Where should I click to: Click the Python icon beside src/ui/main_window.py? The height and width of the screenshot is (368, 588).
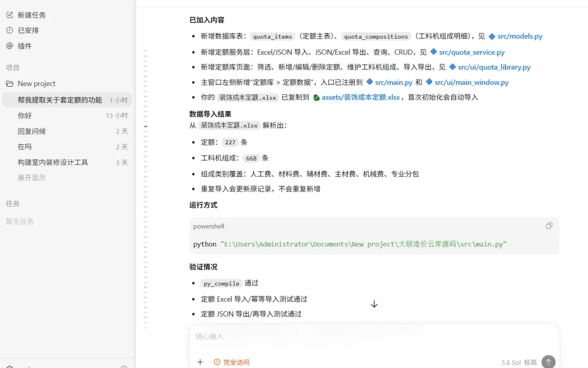[429, 82]
